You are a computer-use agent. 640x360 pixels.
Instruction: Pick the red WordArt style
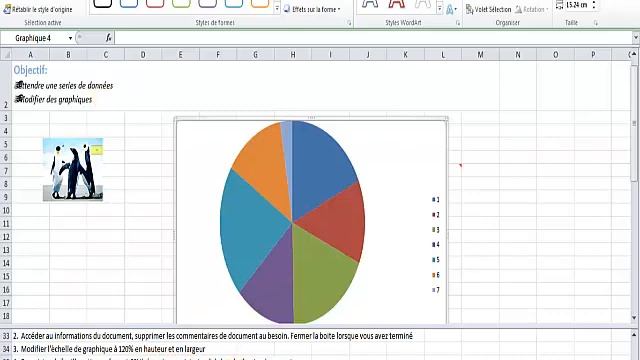coord(396,4)
